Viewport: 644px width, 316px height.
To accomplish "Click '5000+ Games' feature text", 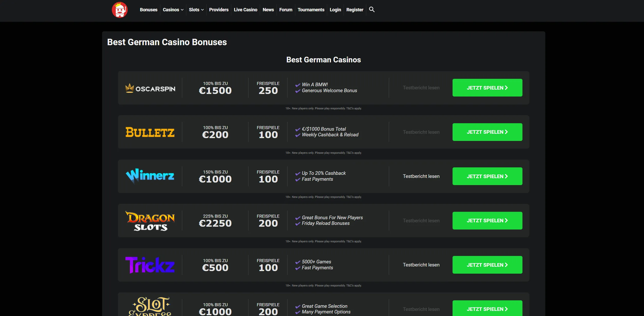I will pos(316,262).
